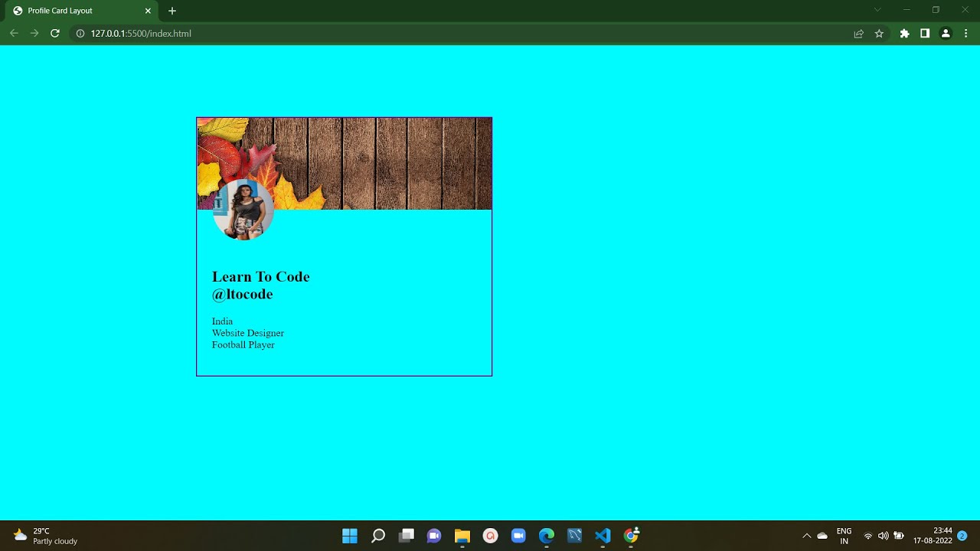Click the browser forward arrow
This screenshot has height=551, width=980.
[34, 34]
